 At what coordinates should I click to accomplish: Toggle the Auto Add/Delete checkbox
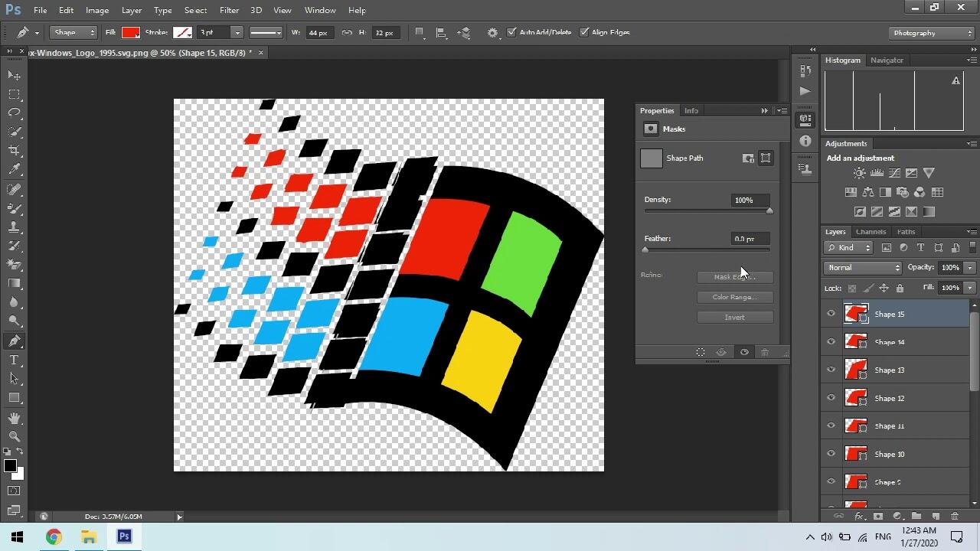(512, 32)
